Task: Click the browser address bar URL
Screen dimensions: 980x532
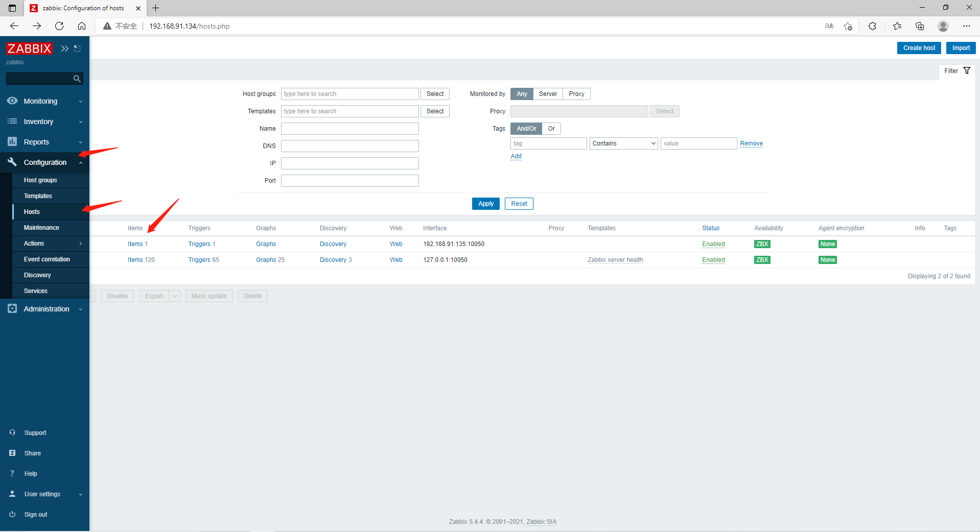Action: pos(190,26)
